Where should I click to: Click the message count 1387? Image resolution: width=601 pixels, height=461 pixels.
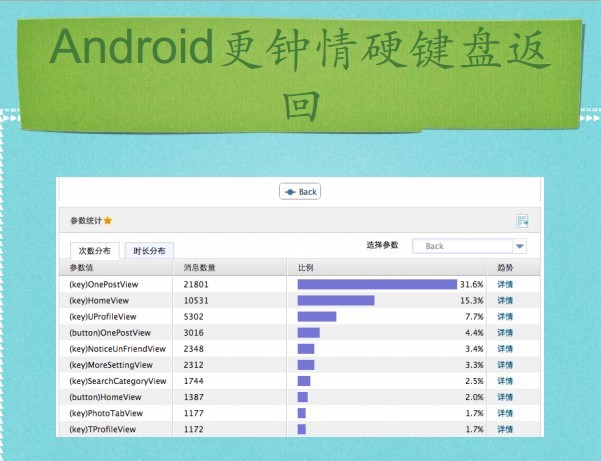pos(194,397)
